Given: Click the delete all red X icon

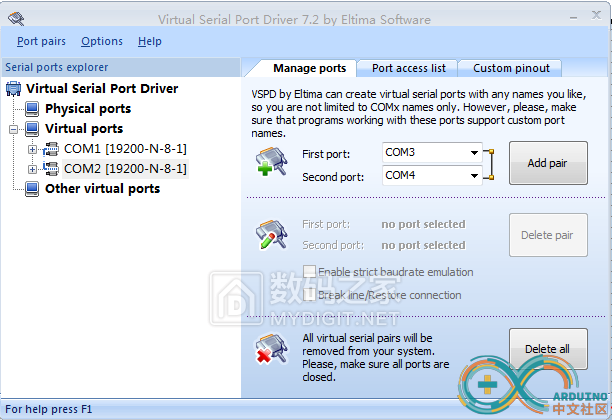Looking at the screenshot, I should pyautogui.click(x=270, y=348).
